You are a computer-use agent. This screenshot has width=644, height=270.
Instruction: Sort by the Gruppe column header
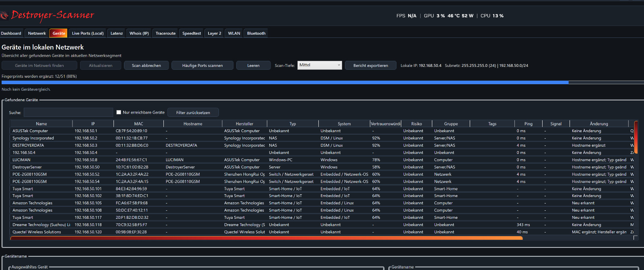451,124
